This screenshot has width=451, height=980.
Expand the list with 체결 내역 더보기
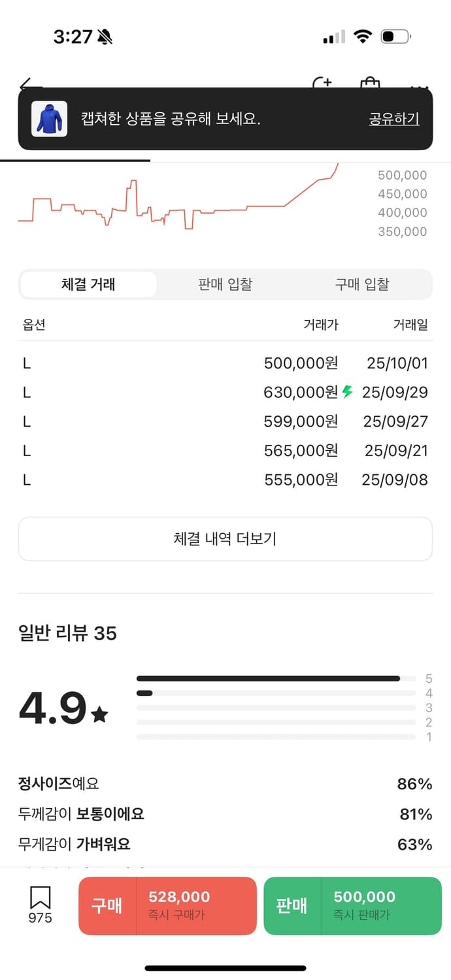[x=225, y=539]
